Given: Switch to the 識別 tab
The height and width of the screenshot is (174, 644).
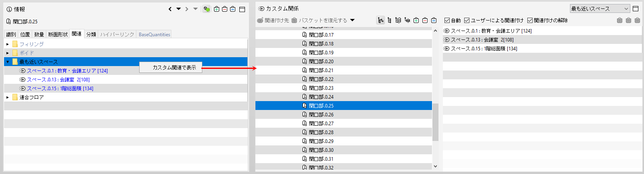Looking at the screenshot, I should click(11, 34).
